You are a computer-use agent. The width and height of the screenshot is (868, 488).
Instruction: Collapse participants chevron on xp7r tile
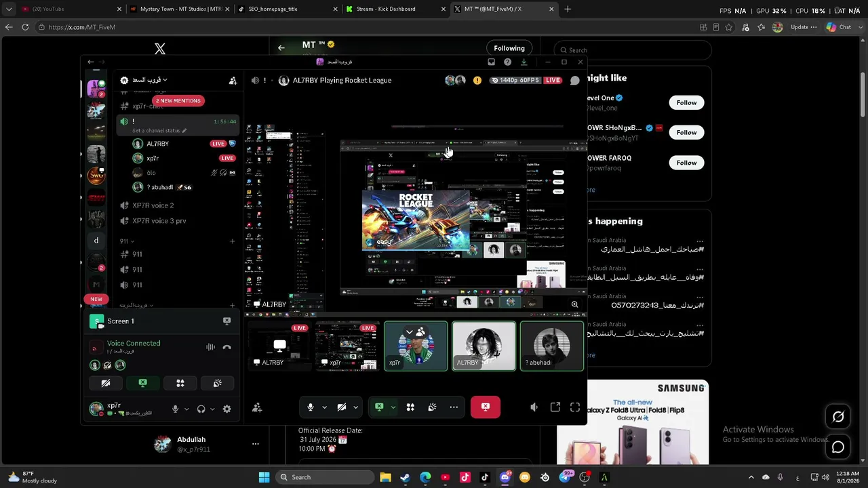tap(410, 331)
